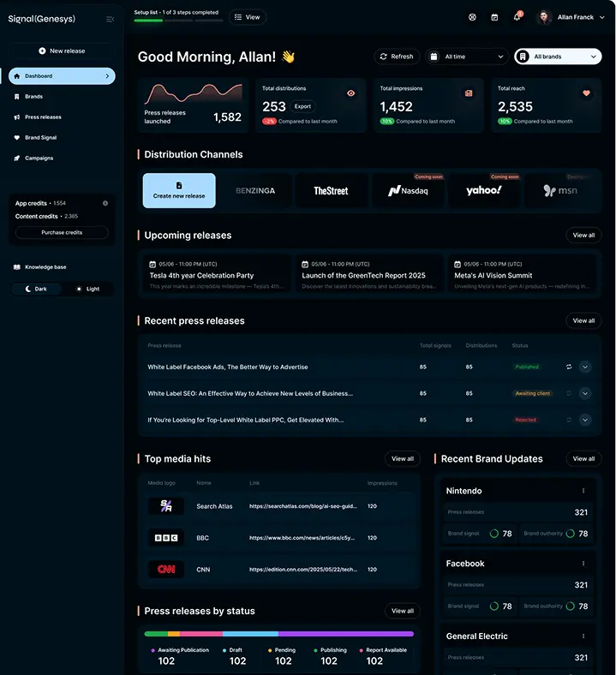View all Press releases by status
The image size is (616, 675).
click(x=403, y=611)
